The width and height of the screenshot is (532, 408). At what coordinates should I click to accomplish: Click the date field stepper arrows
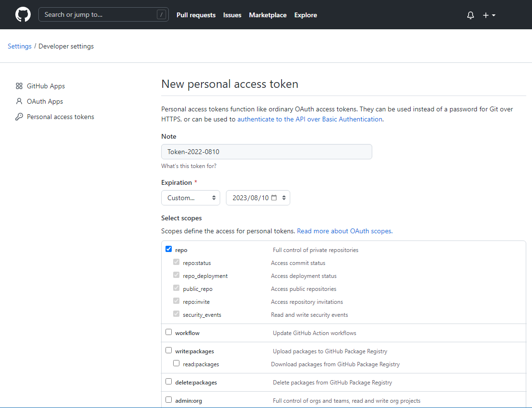(284, 198)
